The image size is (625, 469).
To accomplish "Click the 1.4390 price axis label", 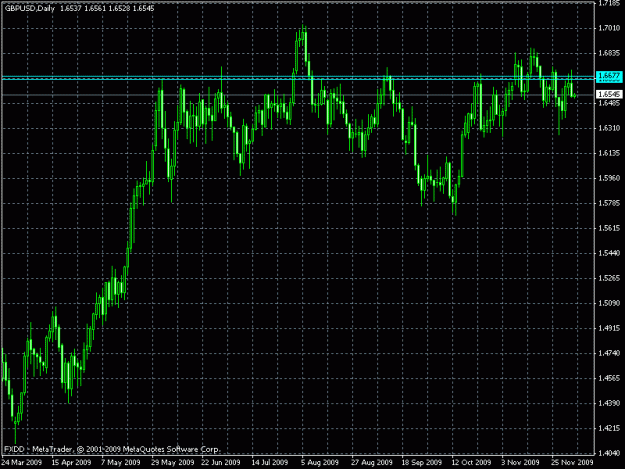I will pos(610,403).
